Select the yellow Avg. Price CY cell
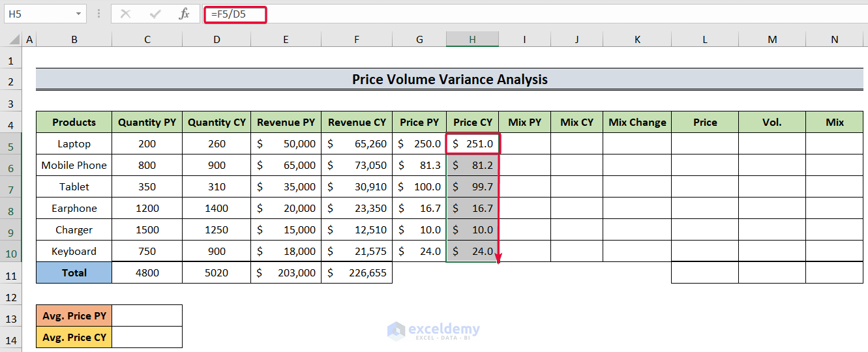The height and width of the screenshot is (352, 868). point(74,337)
